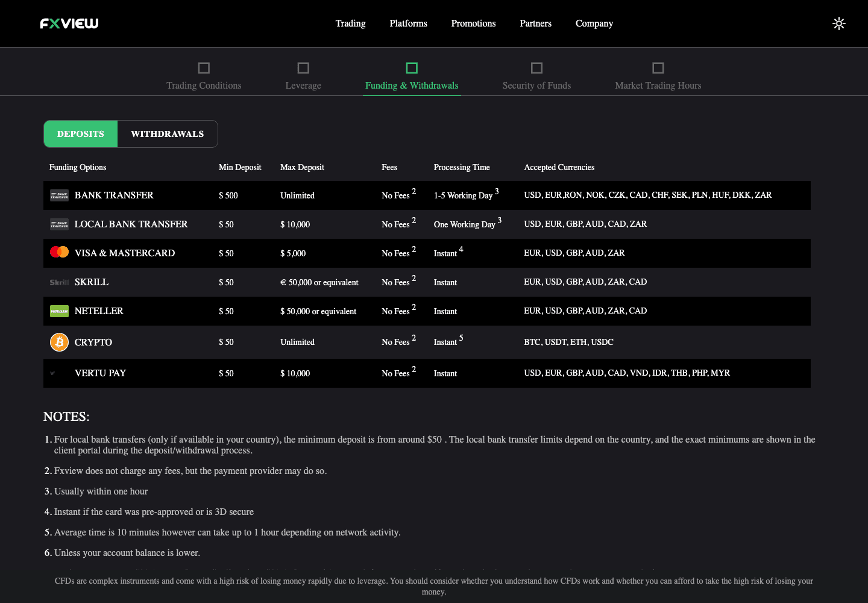Click the € 50,000 or equivalent value
Image resolution: width=868 pixels, height=603 pixels.
(319, 283)
